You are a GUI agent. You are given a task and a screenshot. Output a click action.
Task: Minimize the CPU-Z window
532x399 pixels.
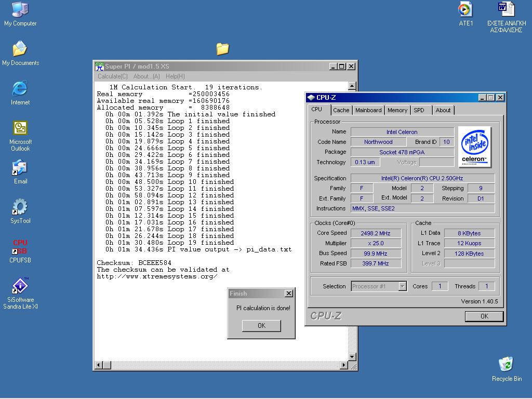click(x=483, y=98)
